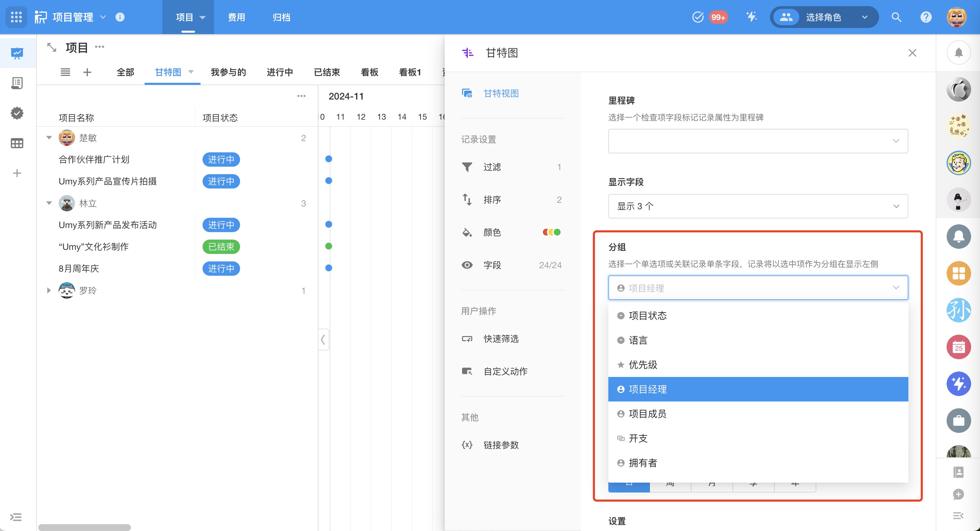Open the 选择角色 role dropdown
The width and height of the screenshot is (980, 531).
coord(824,17)
